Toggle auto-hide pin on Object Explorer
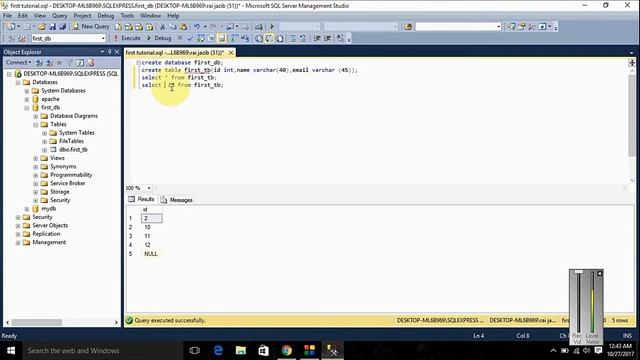The width and height of the screenshot is (640, 360). (109, 52)
